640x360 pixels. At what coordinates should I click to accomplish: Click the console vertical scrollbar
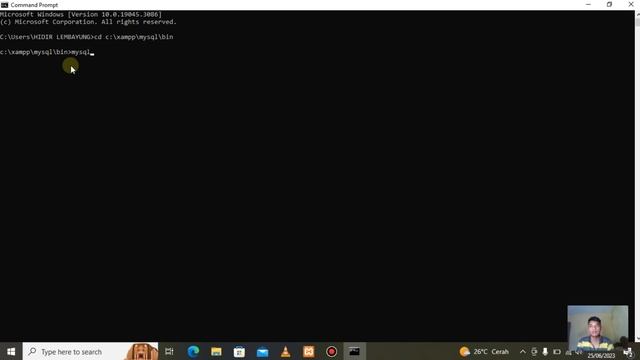coord(637,176)
